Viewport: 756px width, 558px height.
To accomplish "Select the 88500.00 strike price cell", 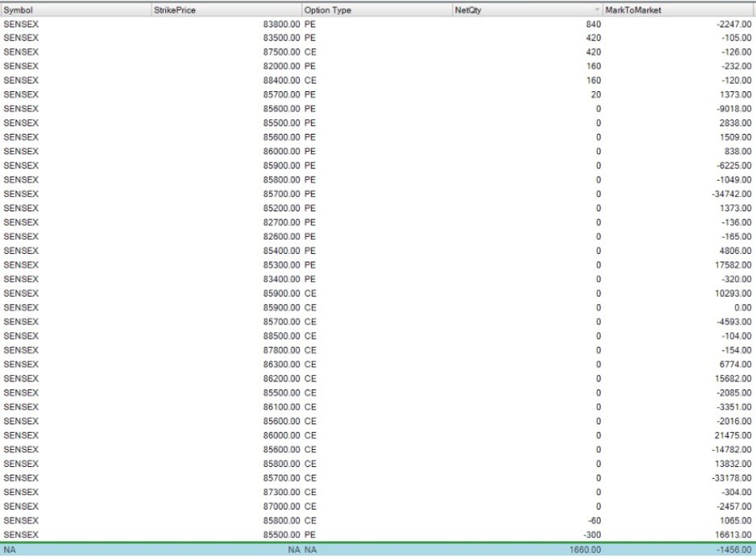I will pos(281,336).
